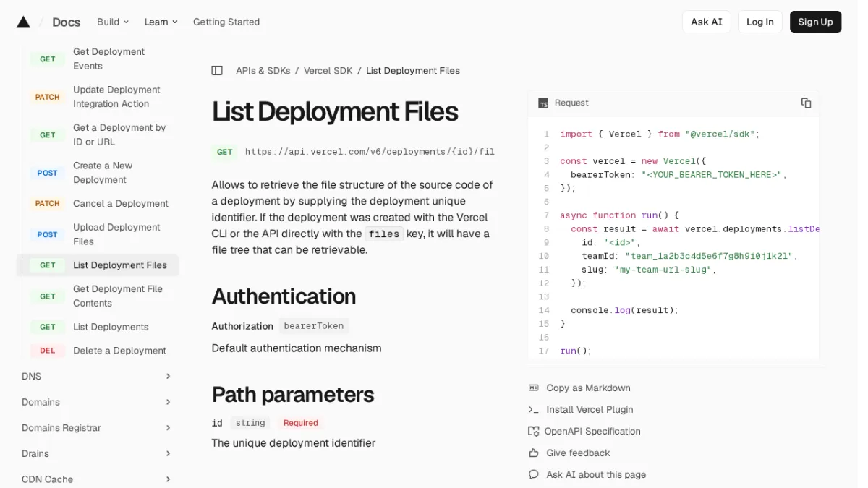This screenshot has width=868, height=488.
Task: Expand the Domains sidebar section
Action: point(97,402)
